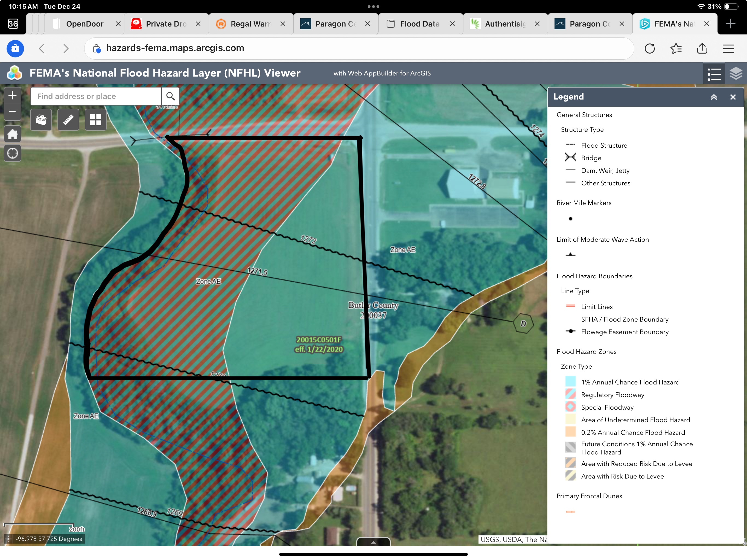Click the Regulatory Floodway legend swatch
This screenshot has height=560, width=747.
(570, 394)
